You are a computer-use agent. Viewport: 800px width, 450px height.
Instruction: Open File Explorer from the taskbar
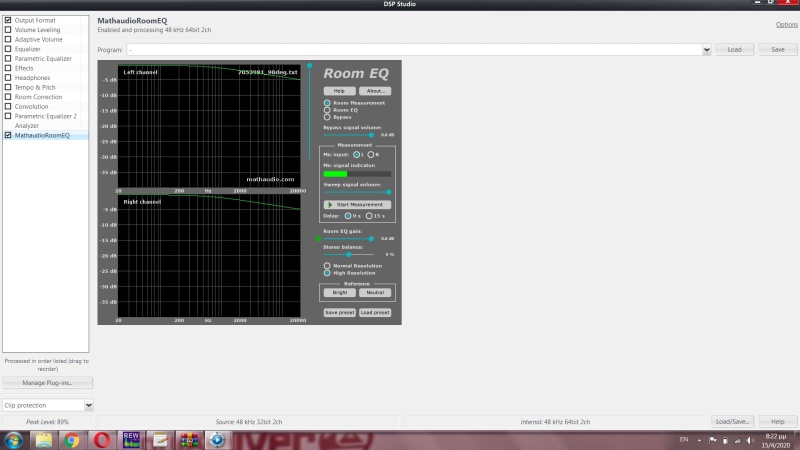pos(45,439)
